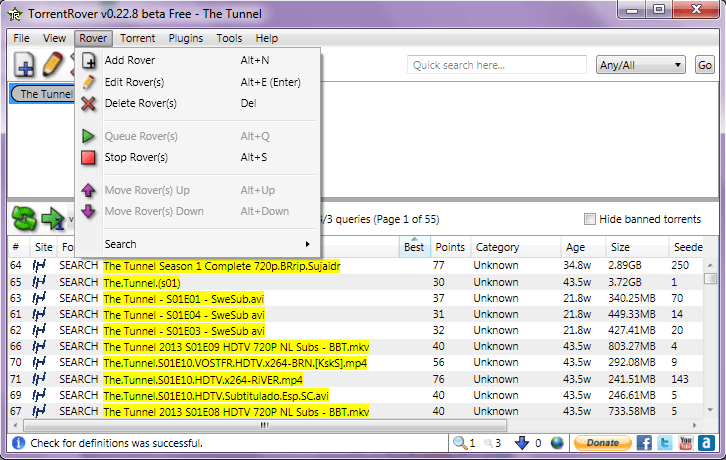Choose Stop Rover(s) menu entry
726x460 pixels.
coord(198,158)
